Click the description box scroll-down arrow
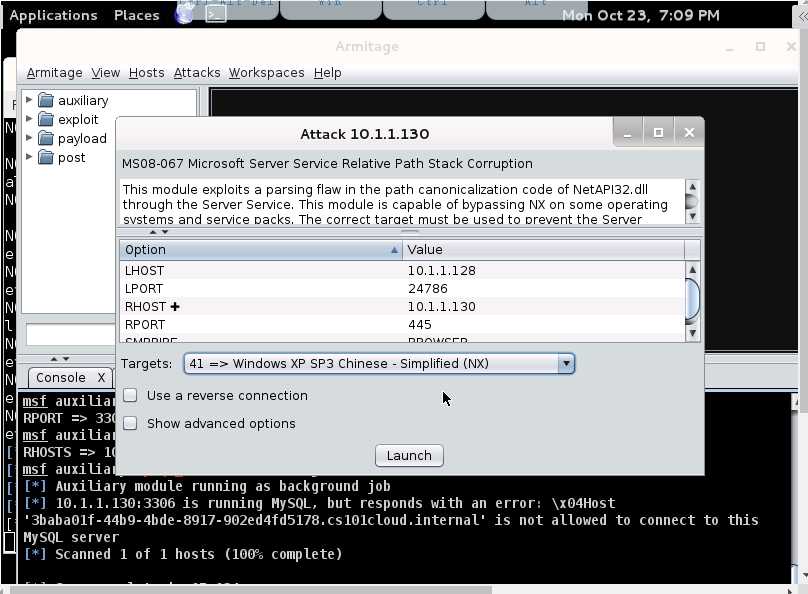 pyautogui.click(x=693, y=216)
